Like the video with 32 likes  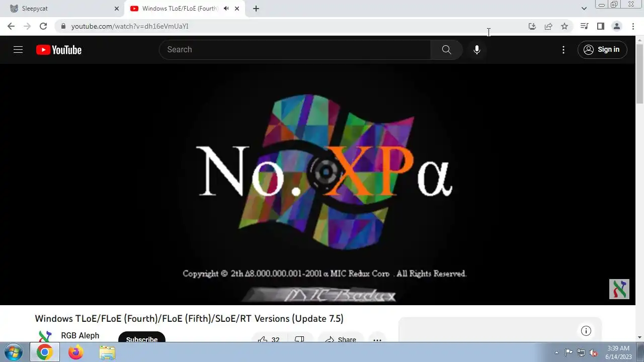coord(269,337)
